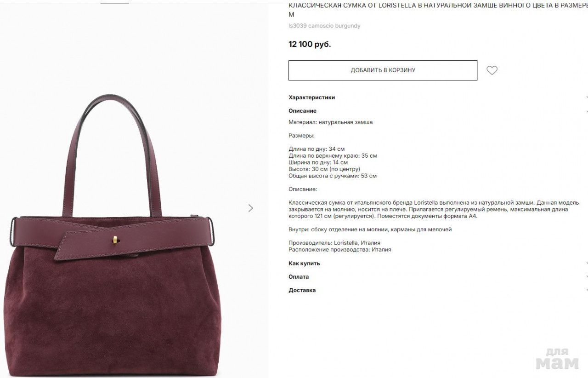The height and width of the screenshot is (378, 588).
Task: Click the Внутри: сбоку отделение на молнии line
Action: (x=370, y=229)
